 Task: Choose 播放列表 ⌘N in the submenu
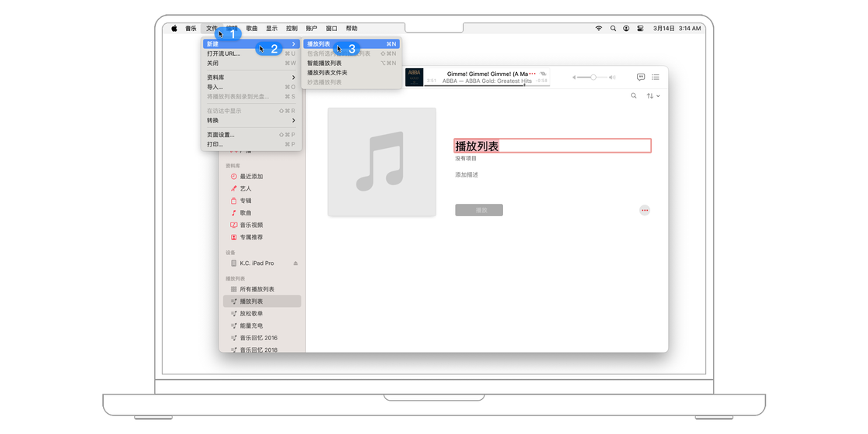[x=352, y=43]
